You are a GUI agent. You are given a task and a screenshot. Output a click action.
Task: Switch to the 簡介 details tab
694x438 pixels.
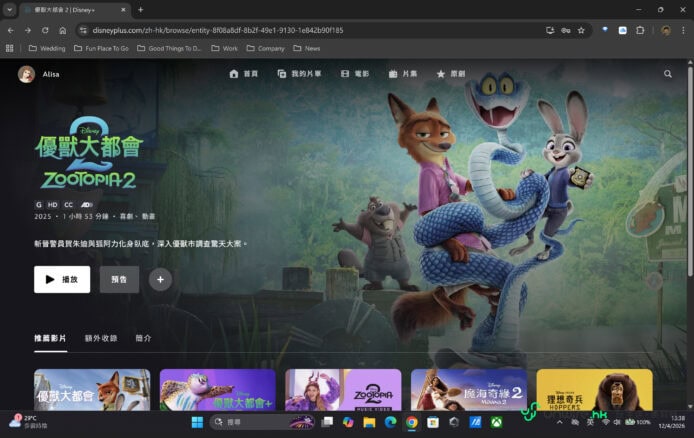pyautogui.click(x=143, y=338)
